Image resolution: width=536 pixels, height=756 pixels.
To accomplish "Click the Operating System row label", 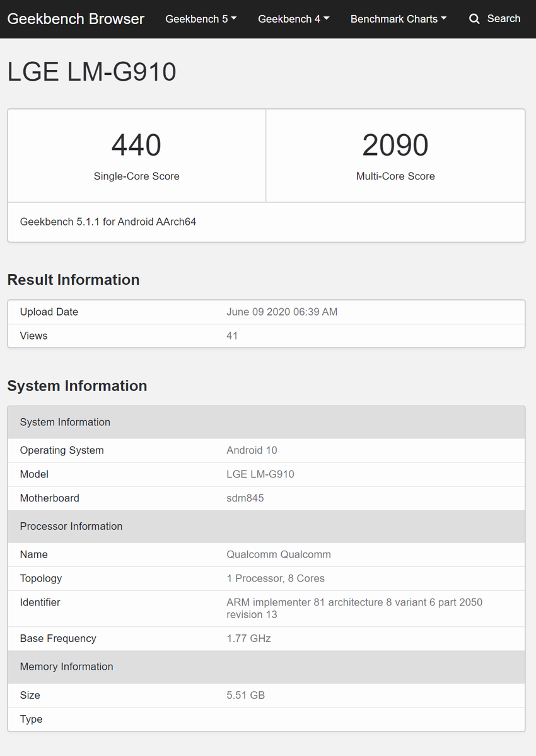I will pos(62,450).
